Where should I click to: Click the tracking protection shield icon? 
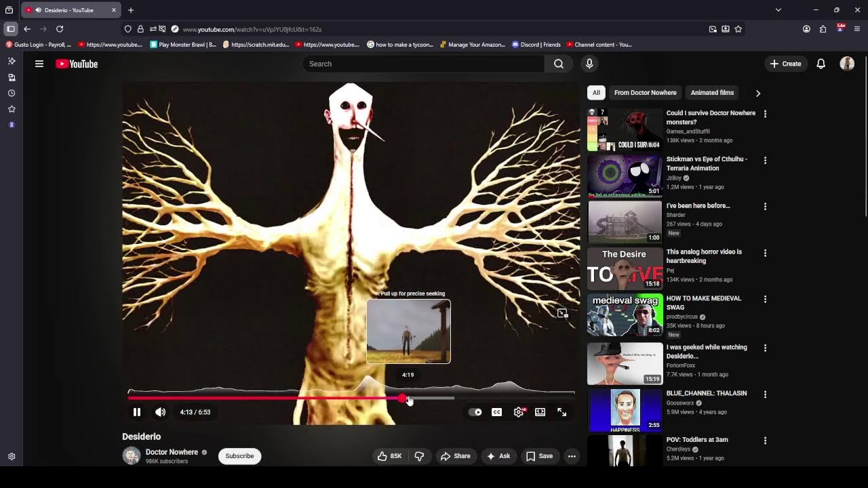pyautogui.click(x=127, y=29)
